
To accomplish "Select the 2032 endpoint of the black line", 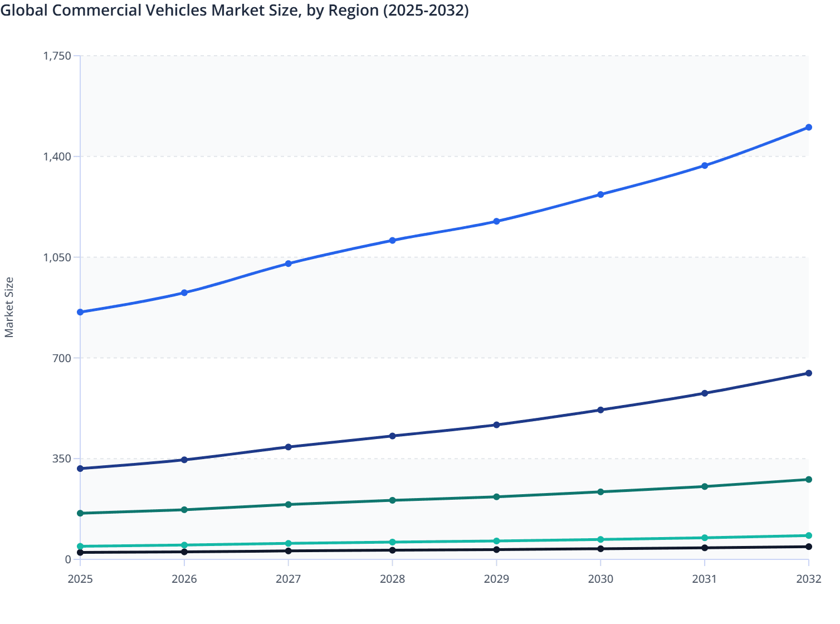I will 808,546.
